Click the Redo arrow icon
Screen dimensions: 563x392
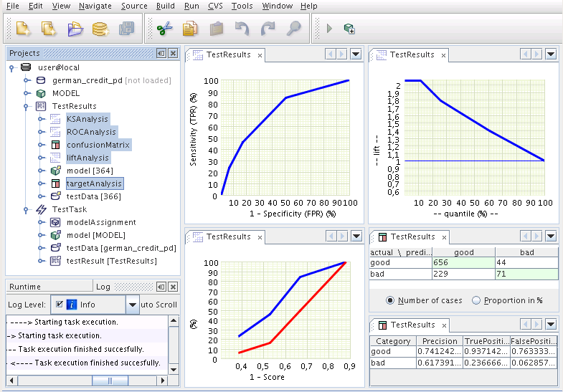(268, 29)
